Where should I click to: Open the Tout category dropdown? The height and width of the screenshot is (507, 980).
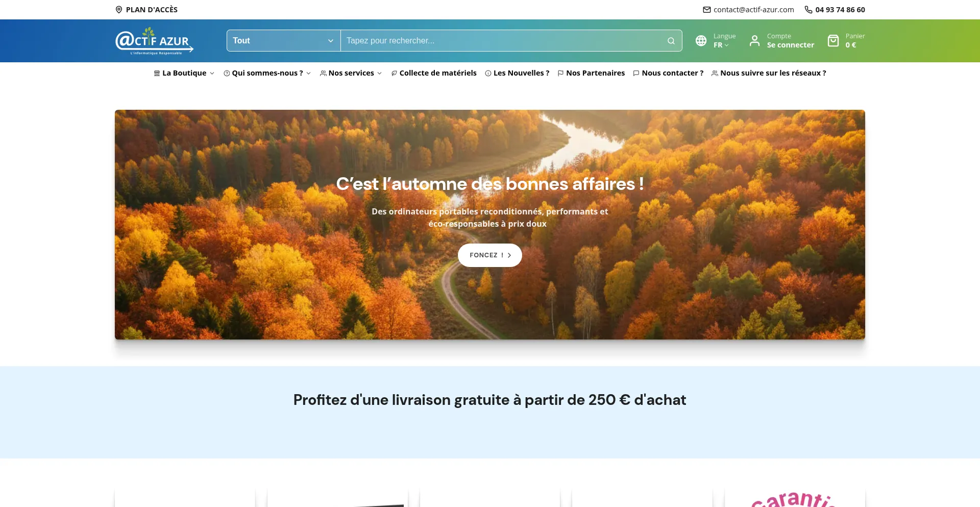(283, 41)
